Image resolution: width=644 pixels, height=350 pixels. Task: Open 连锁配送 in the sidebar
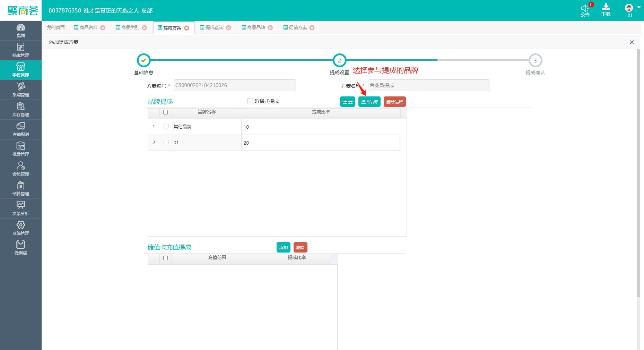click(21, 129)
